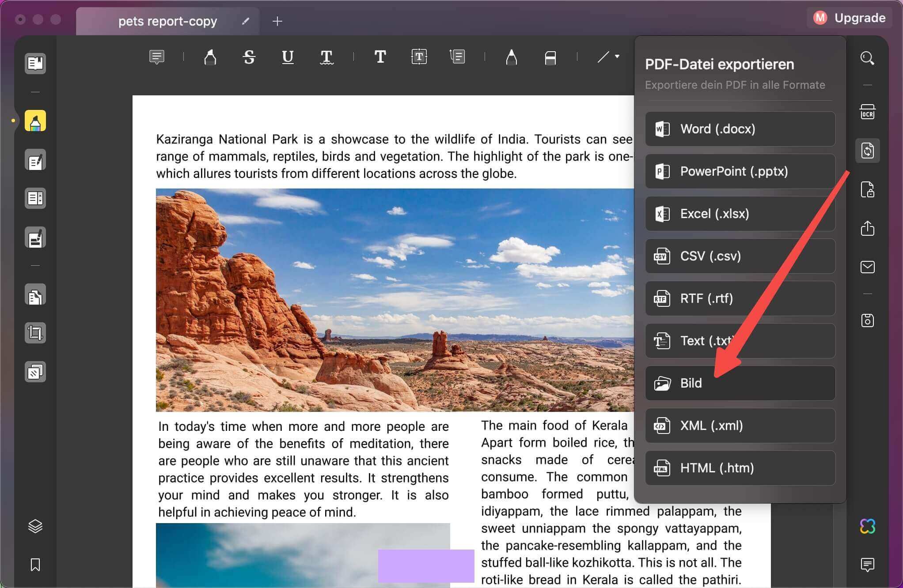Select the underline annotation tool

tap(287, 57)
